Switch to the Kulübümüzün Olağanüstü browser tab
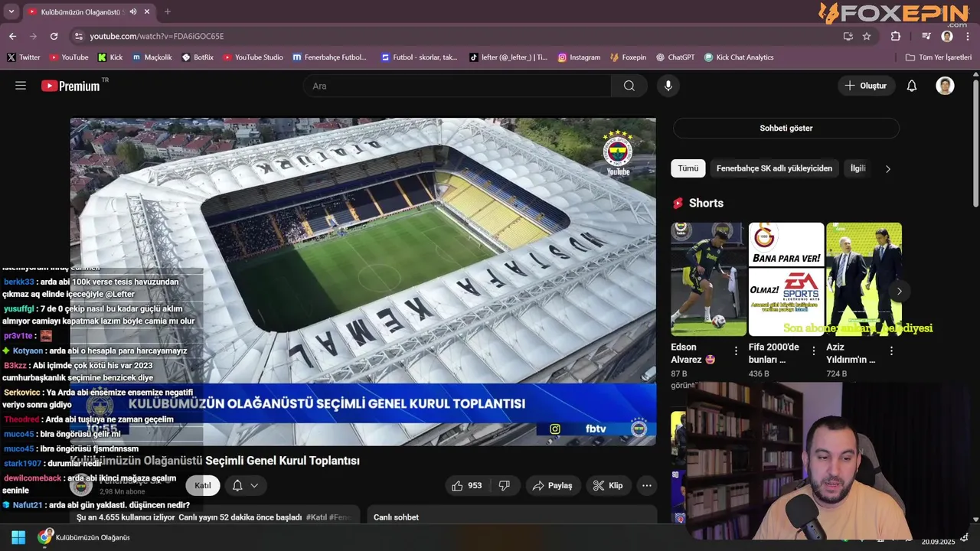 tap(80, 11)
